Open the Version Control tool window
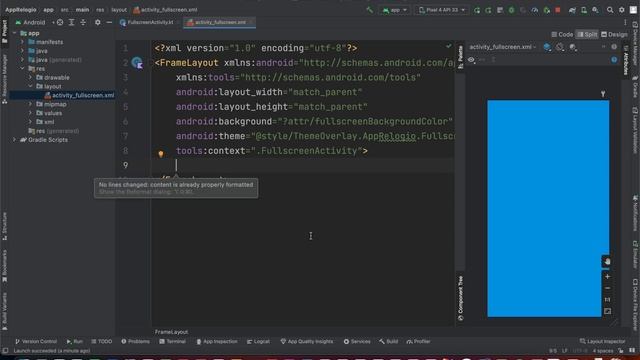 point(36,341)
